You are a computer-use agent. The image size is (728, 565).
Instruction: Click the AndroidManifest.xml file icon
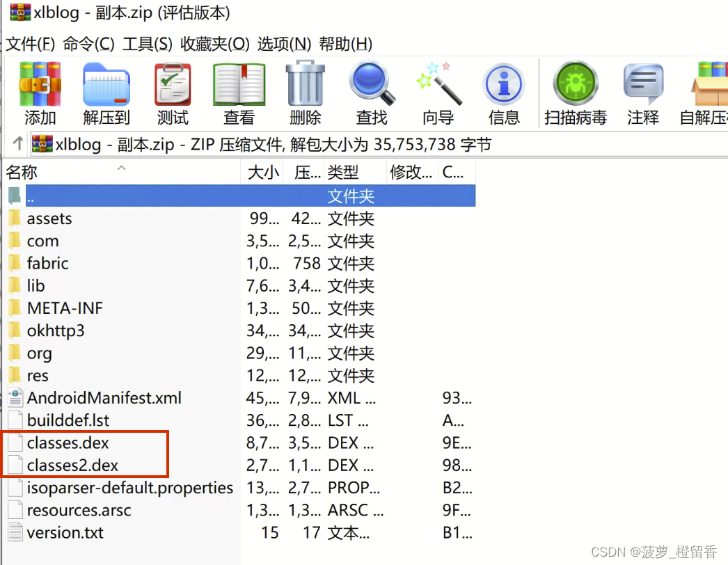tap(15, 398)
